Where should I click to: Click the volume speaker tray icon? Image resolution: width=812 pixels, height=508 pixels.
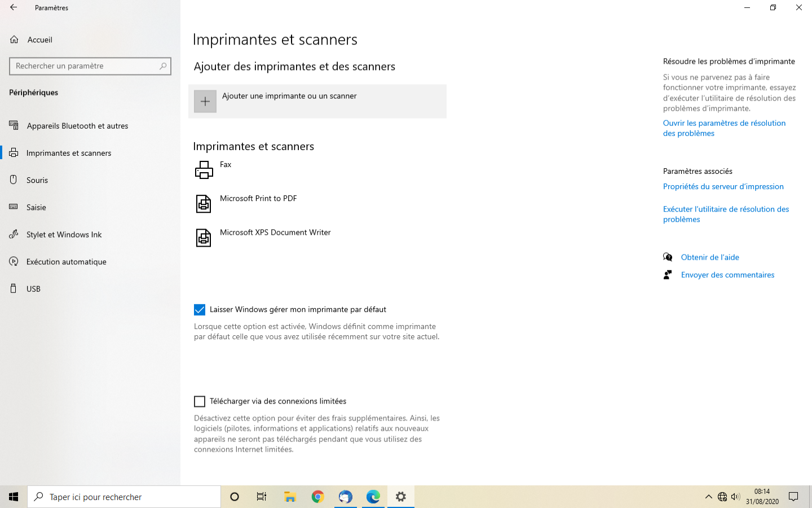click(736, 497)
